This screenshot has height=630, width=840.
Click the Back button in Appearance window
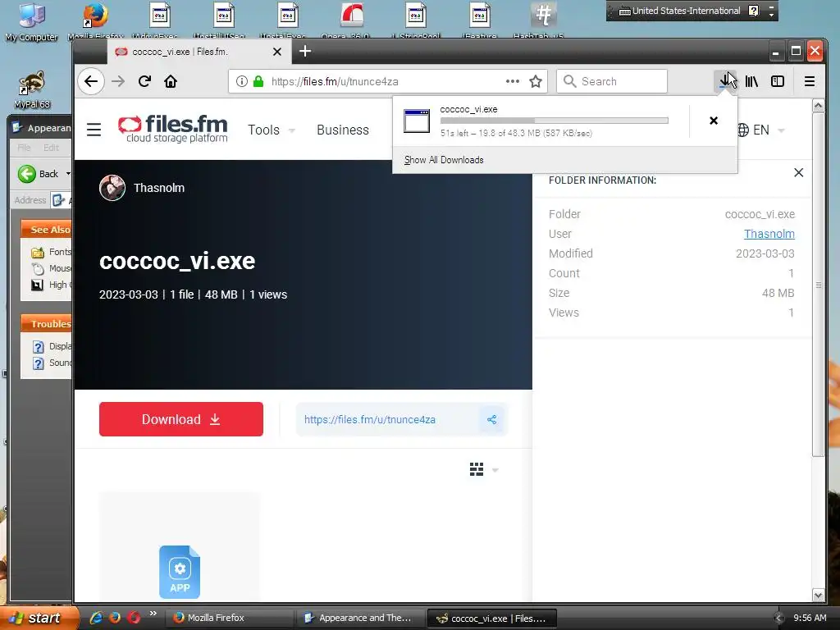click(x=38, y=174)
